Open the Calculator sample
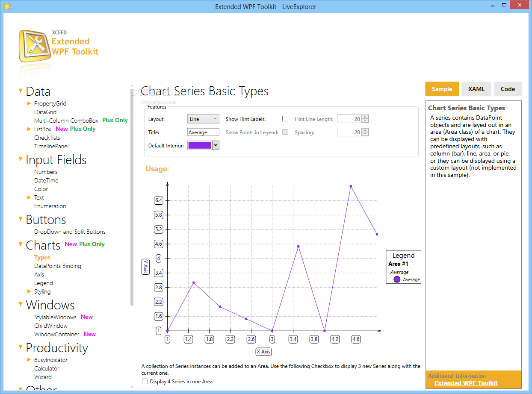The width and height of the screenshot is (532, 394). [47, 368]
